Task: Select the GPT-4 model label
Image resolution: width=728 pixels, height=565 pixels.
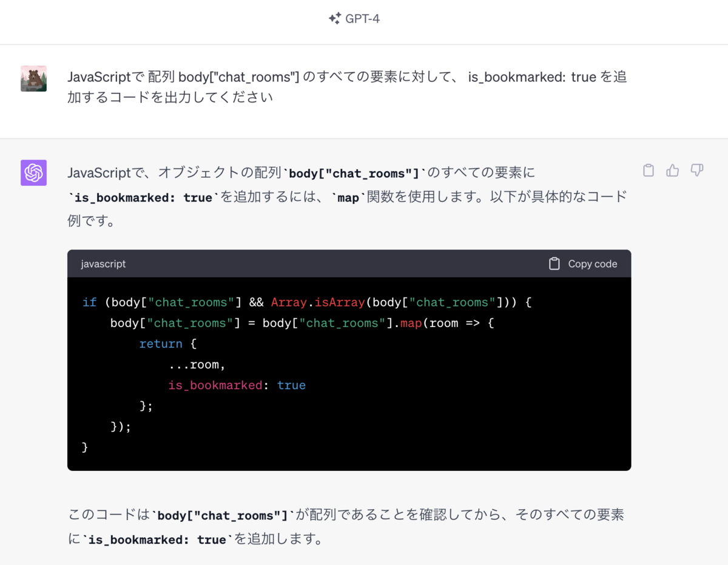Action: click(363, 19)
